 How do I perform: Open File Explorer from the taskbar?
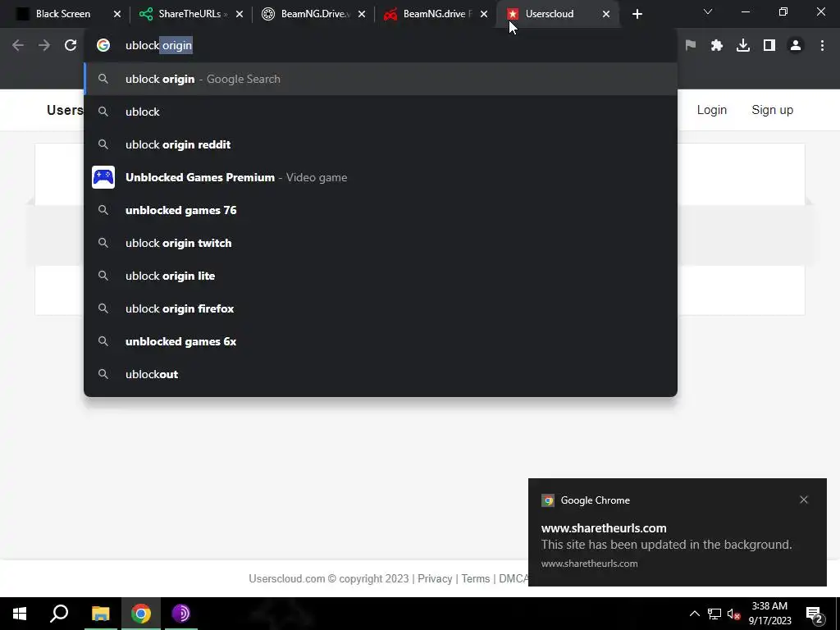click(100, 614)
